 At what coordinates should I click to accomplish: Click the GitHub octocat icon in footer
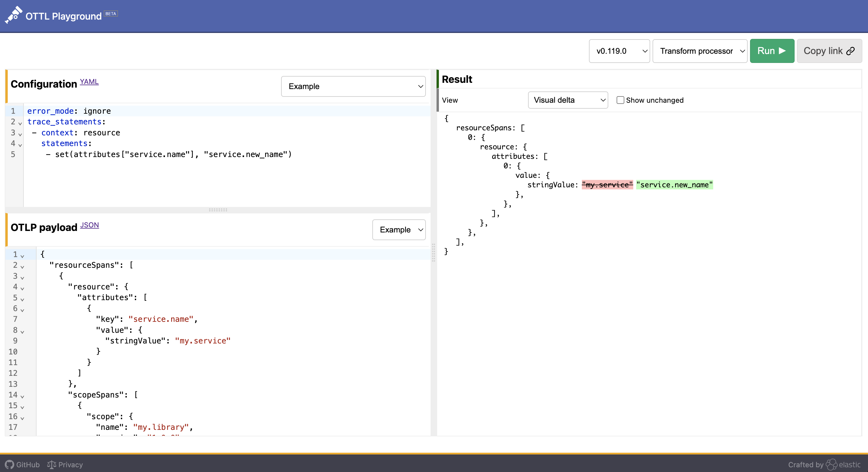pyautogui.click(x=10, y=465)
